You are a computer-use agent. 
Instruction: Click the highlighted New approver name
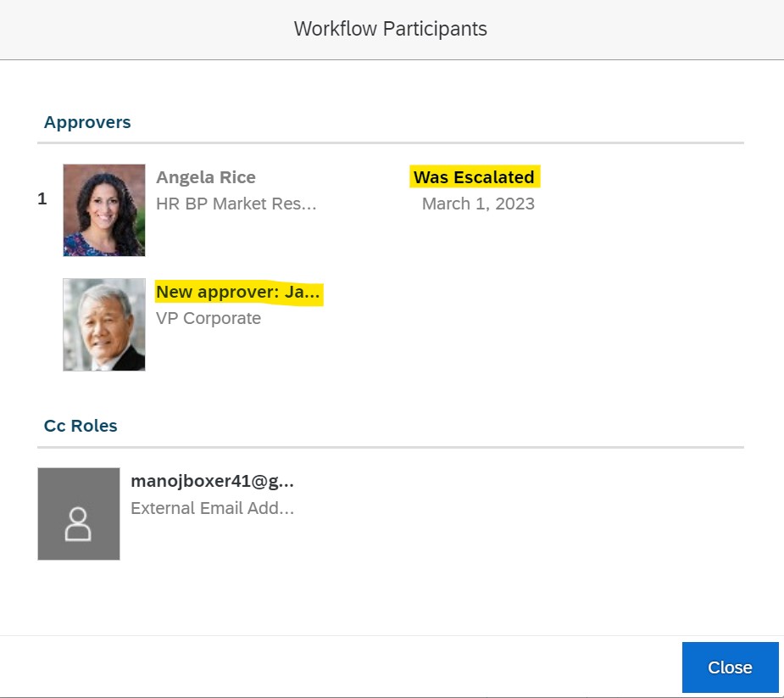click(x=238, y=292)
